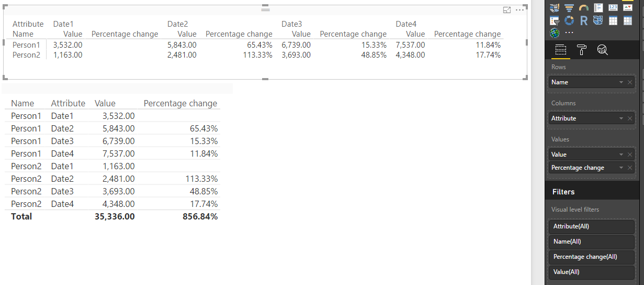
Task: Switch to the Format paint roller tab
Action: (582, 50)
